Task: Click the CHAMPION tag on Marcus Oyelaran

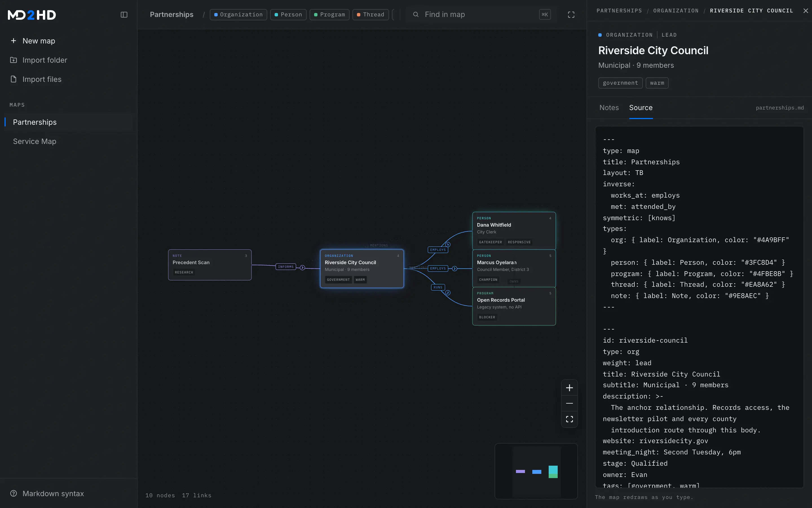Action: (x=488, y=280)
